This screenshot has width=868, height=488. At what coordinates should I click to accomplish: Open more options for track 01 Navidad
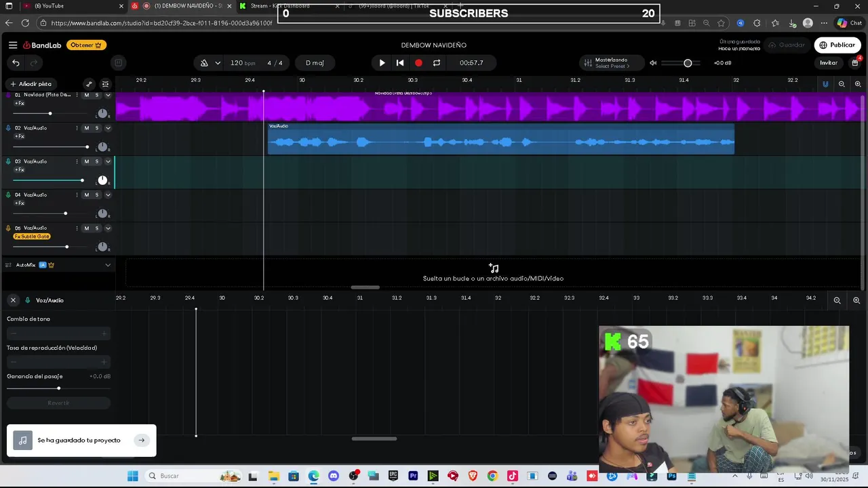(77, 95)
